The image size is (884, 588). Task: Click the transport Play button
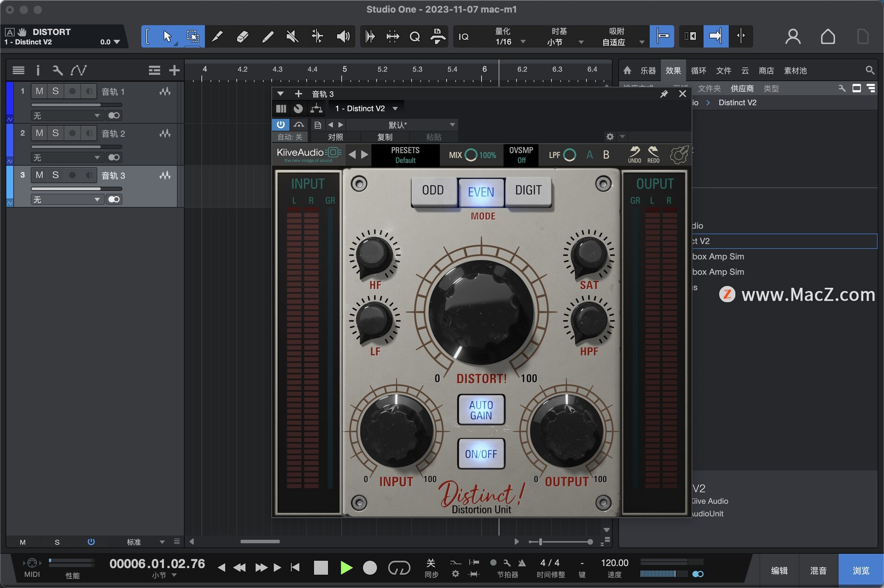(346, 568)
